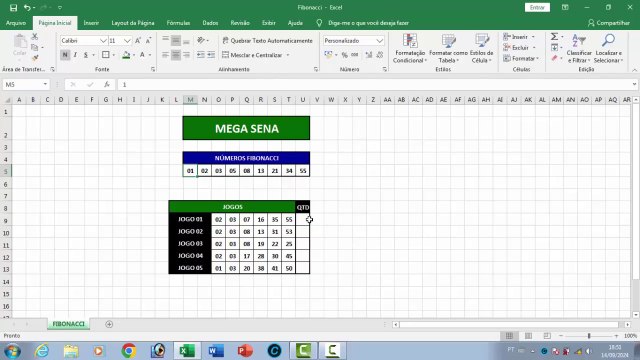Screen dimensions: 640x360
Task: Select the cell containing 55 in row 5
Action: pyautogui.click(x=303, y=171)
